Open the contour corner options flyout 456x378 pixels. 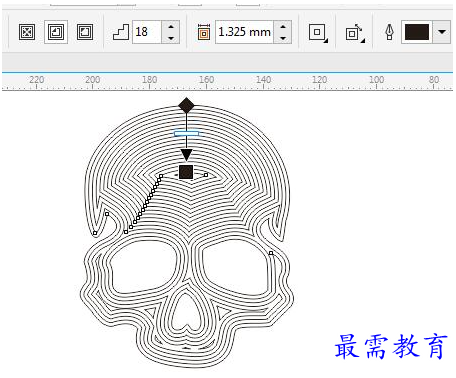[x=318, y=33]
